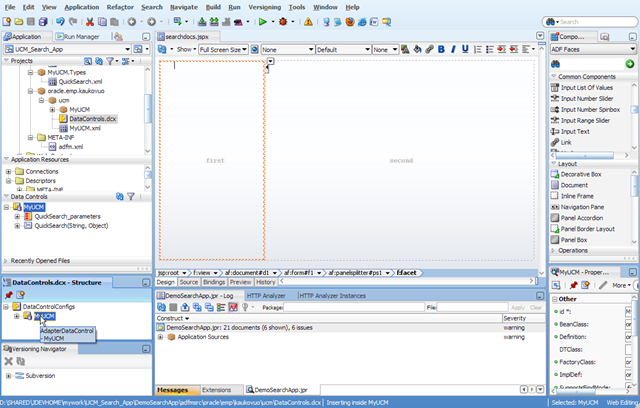The height and width of the screenshot is (408, 640).
Task: Click the Bold formatting icon in the editor
Action: click(x=441, y=49)
